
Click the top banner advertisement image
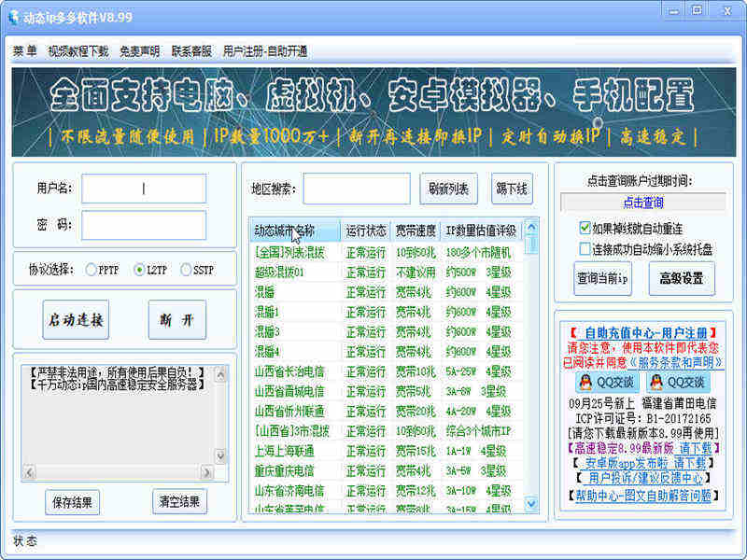pyautogui.click(x=373, y=112)
